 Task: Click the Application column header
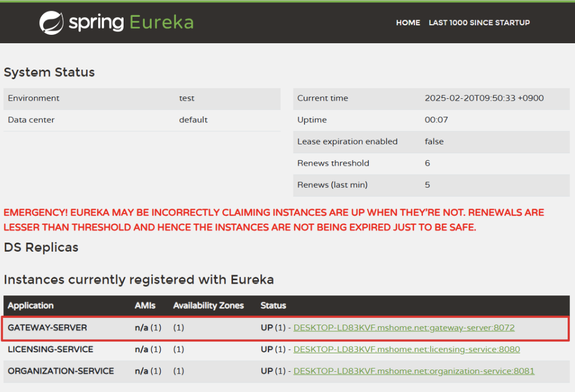tap(31, 306)
